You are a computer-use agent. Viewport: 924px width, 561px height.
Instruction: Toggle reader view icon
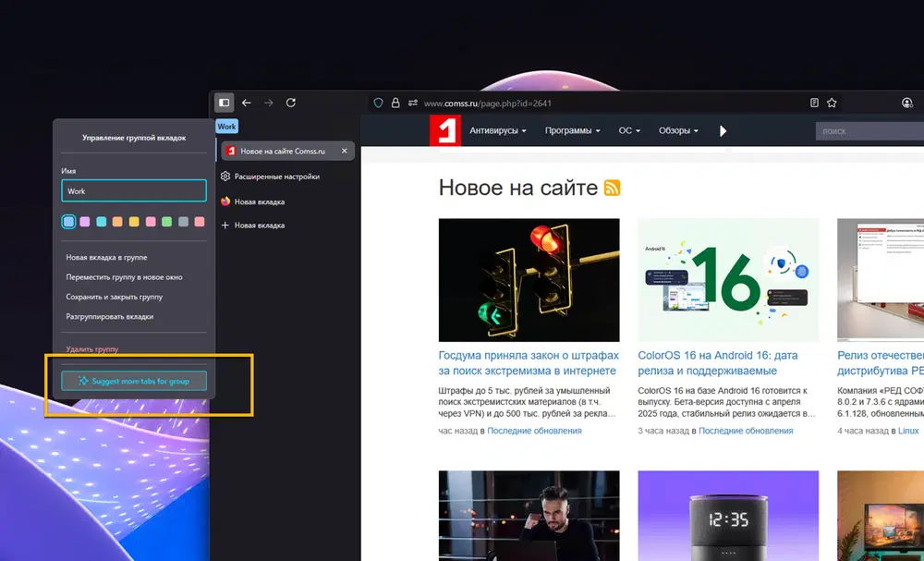814,103
